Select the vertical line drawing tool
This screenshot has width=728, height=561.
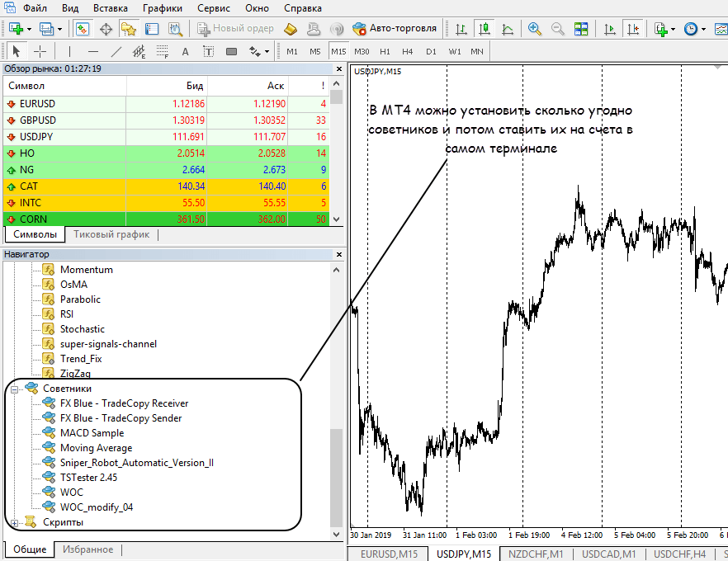click(x=70, y=51)
